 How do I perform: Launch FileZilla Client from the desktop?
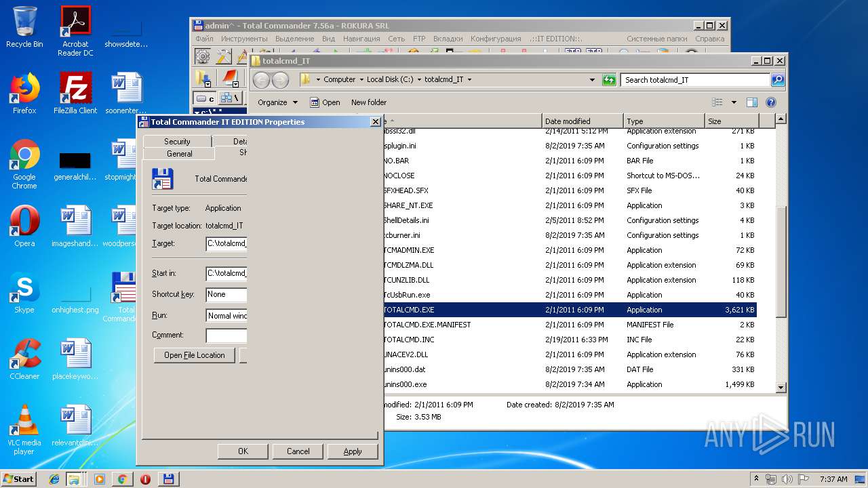[75, 94]
